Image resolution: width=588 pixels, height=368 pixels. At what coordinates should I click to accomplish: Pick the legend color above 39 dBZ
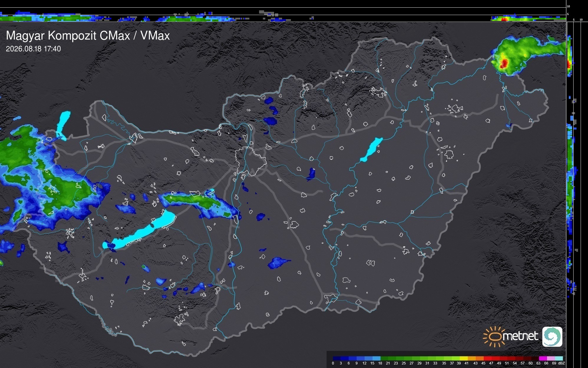click(464, 358)
